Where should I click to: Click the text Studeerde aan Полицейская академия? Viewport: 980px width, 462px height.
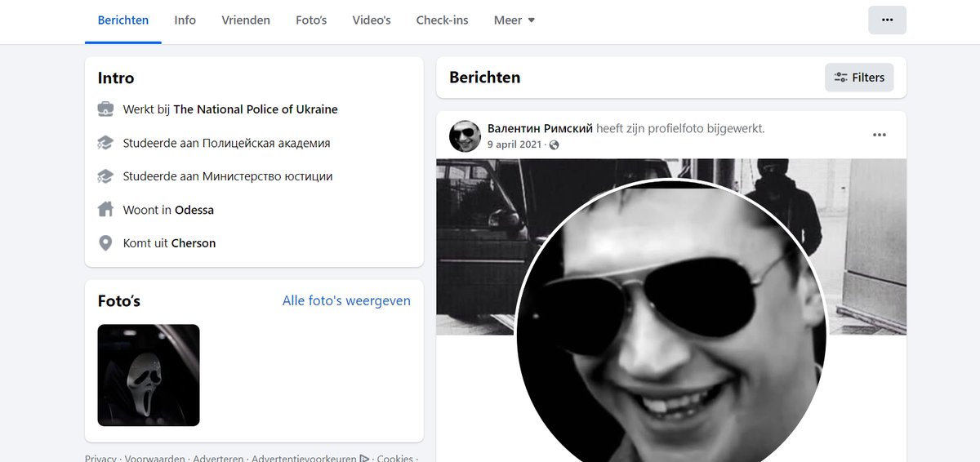pos(226,143)
